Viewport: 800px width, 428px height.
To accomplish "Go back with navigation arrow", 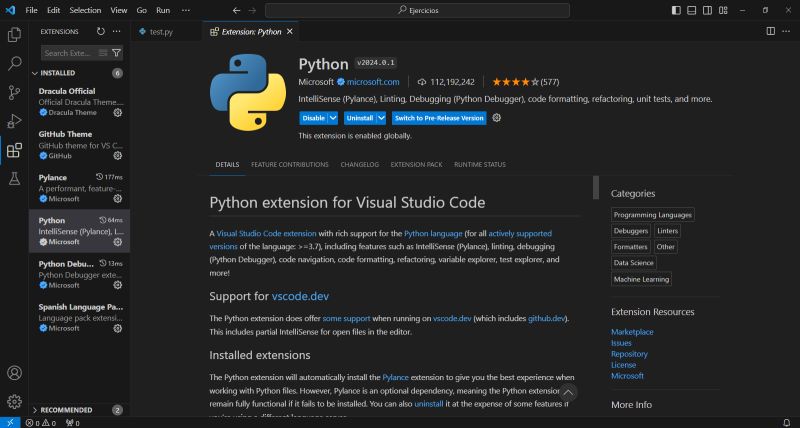I will coord(236,10).
